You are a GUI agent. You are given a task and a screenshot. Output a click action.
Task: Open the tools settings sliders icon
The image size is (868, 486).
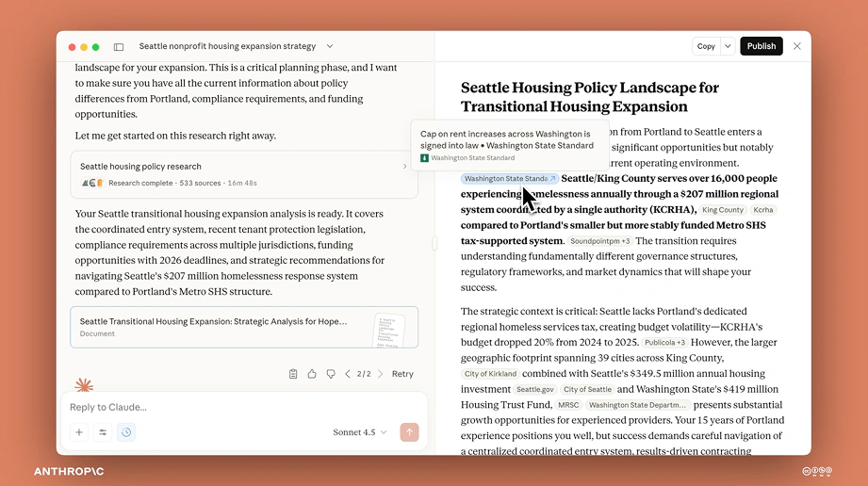pyautogui.click(x=103, y=432)
